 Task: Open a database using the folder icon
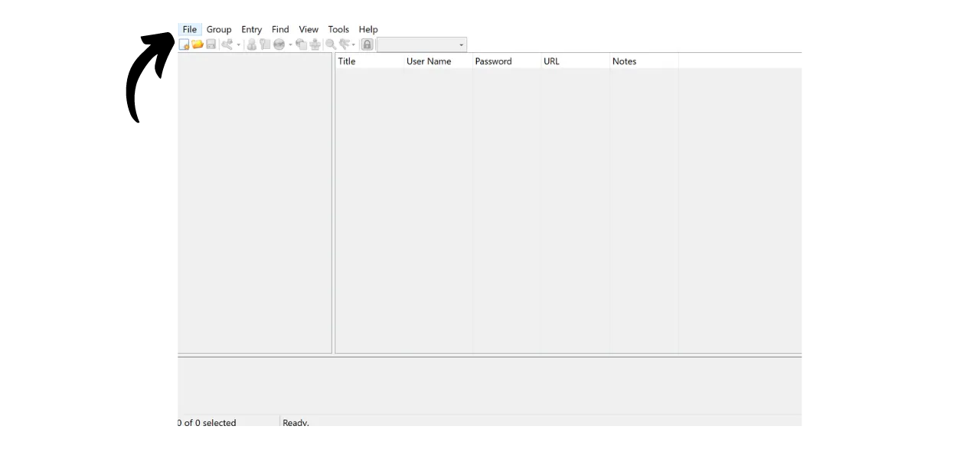point(198,44)
